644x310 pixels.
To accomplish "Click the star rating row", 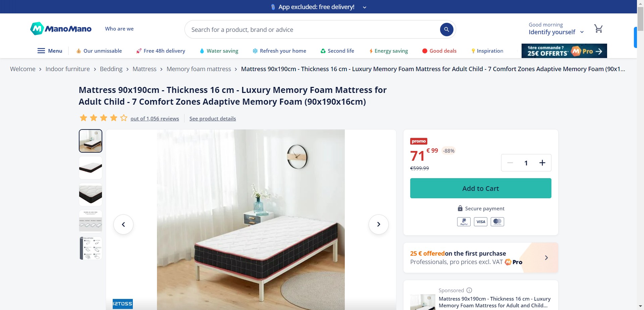I will coord(104,118).
